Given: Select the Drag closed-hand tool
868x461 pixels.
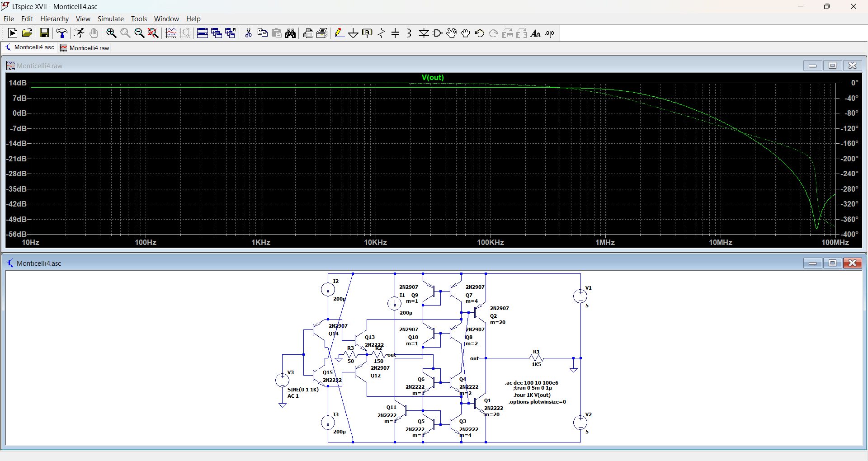Looking at the screenshot, I should 466,33.
